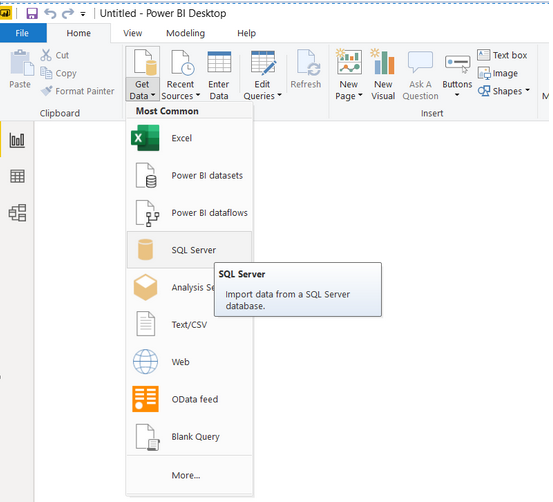The height and width of the screenshot is (502, 553).
Task: Open the Enter Data table icon
Action: click(219, 62)
